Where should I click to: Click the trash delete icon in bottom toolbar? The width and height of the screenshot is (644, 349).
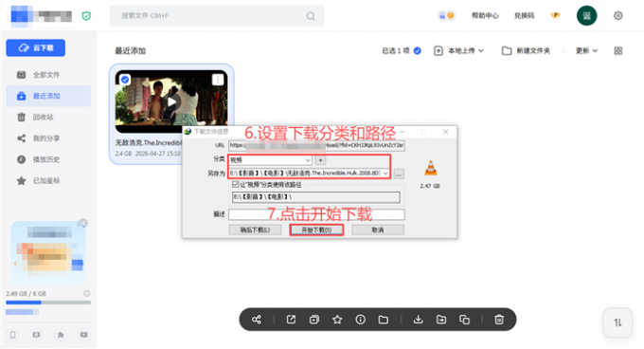[x=499, y=320]
